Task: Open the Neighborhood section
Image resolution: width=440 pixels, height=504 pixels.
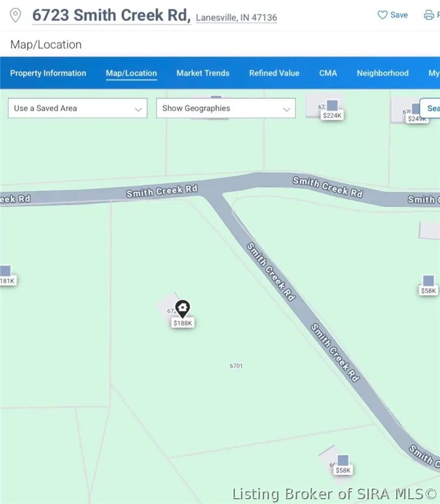Action: pyautogui.click(x=383, y=73)
